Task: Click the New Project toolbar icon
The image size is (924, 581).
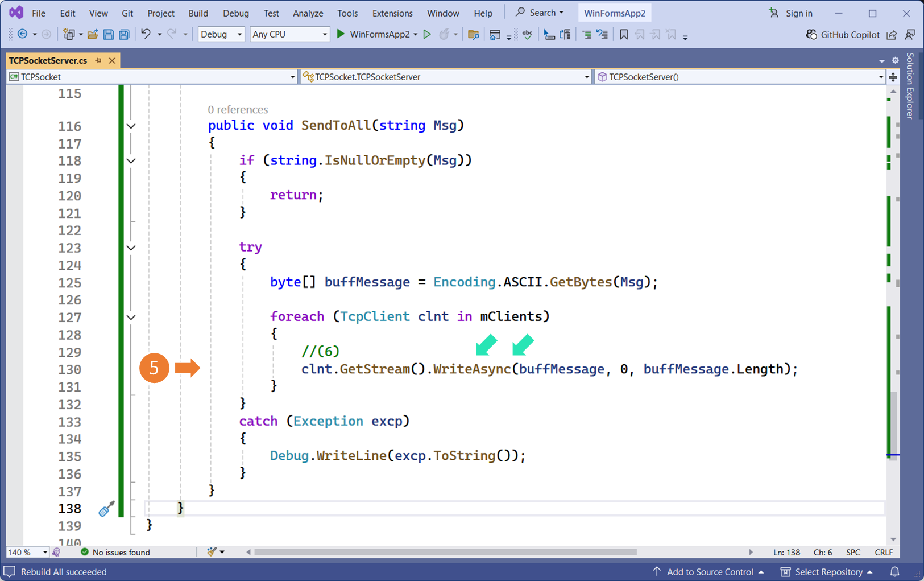Action: [69, 34]
